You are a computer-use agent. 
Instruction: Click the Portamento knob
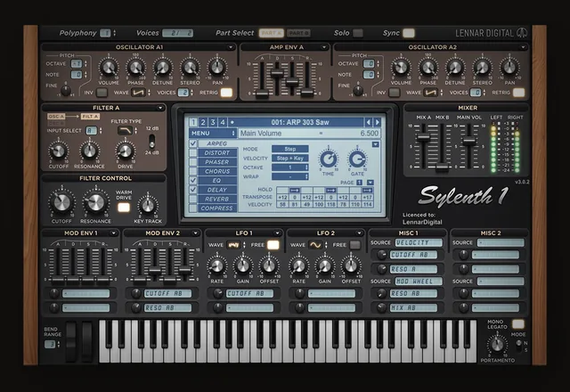(497, 345)
